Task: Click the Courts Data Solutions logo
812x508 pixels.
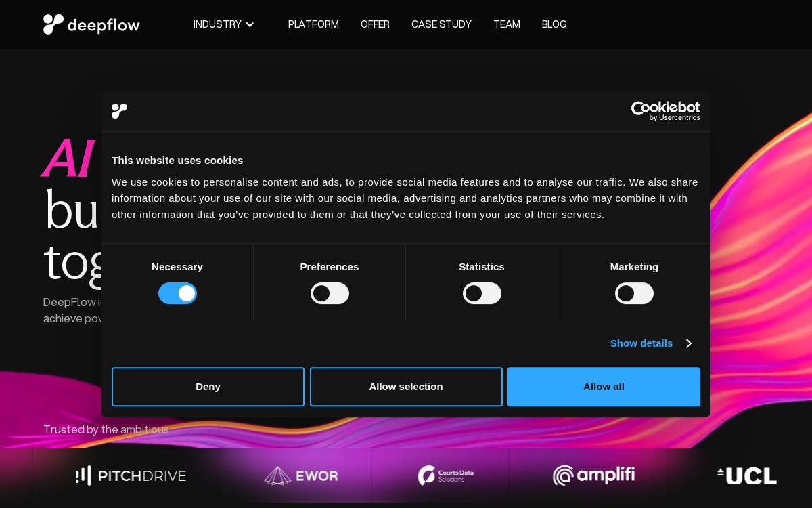Action: (445, 475)
